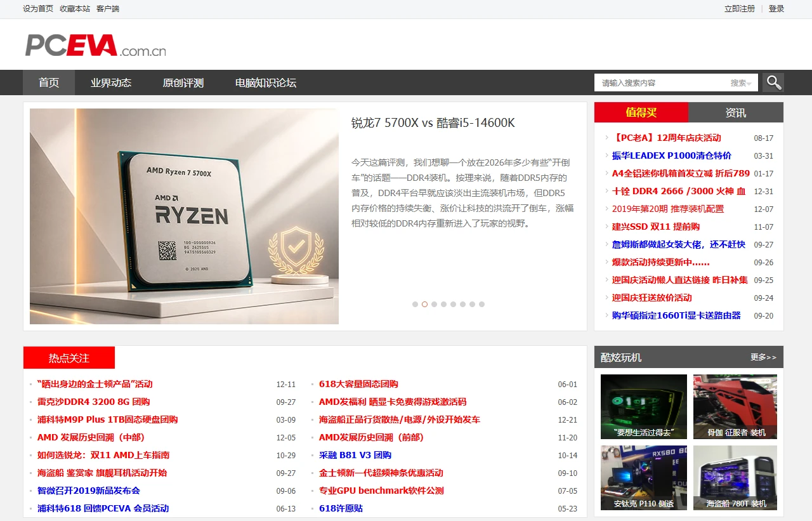
Task: Switch to the 值得买 tab
Action: click(641, 112)
